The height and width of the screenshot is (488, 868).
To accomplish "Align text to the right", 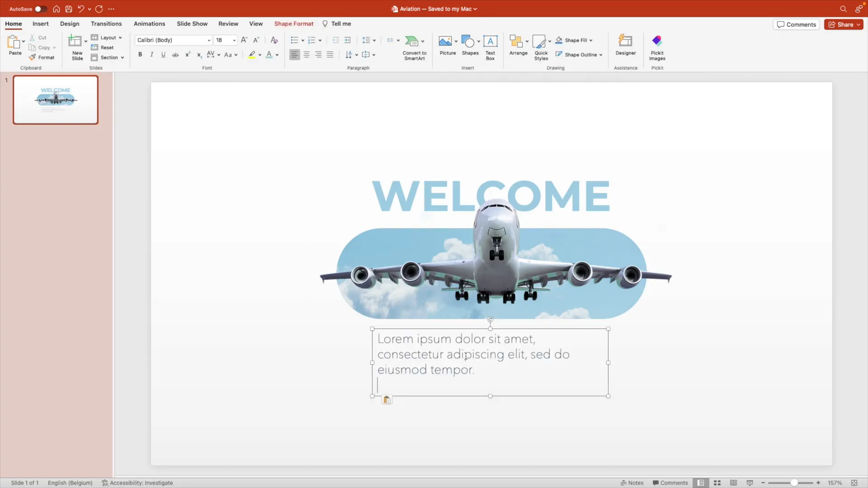I will 318,55.
